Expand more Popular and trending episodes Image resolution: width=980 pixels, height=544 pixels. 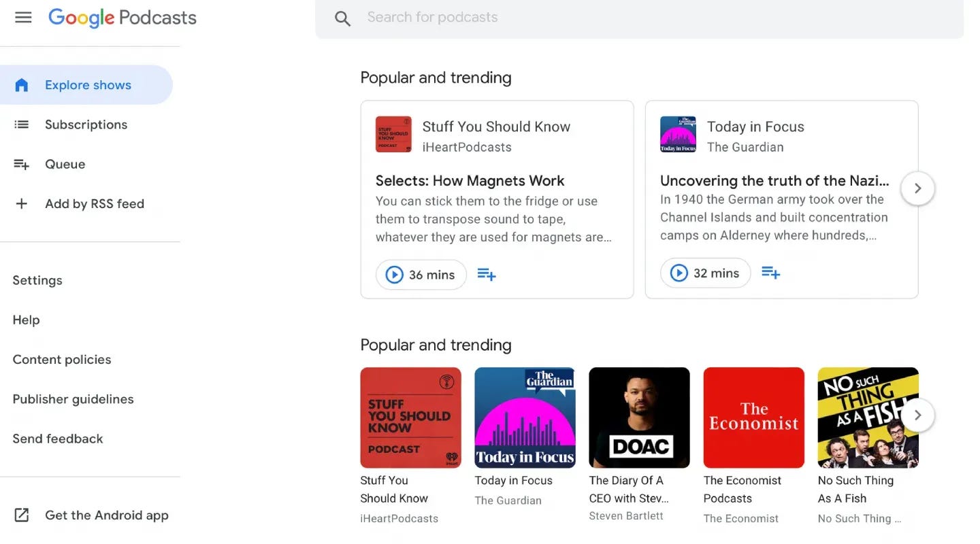pyautogui.click(x=917, y=188)
